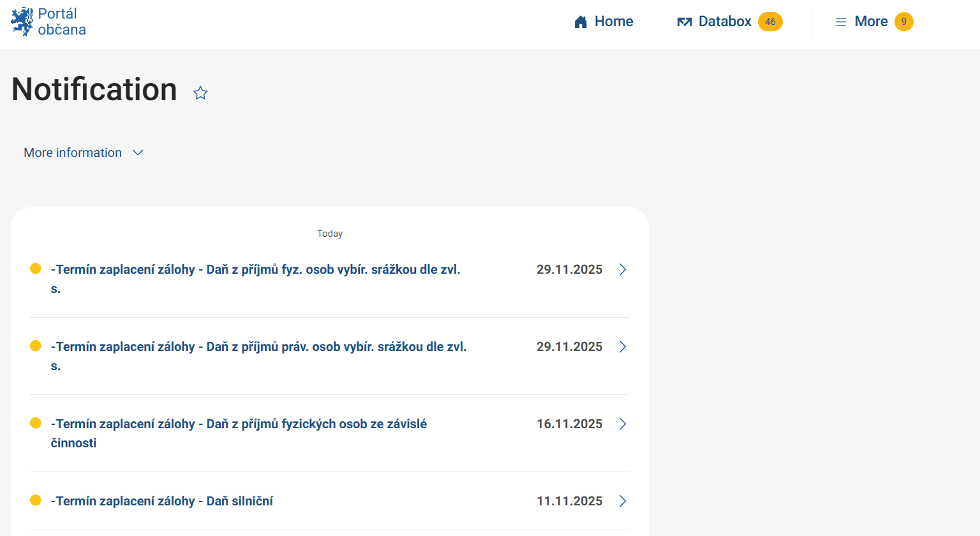Click yellow unread dot beside Daň silniční
Image resolution: width=980 pixels, height=536 pixels.
36,500
